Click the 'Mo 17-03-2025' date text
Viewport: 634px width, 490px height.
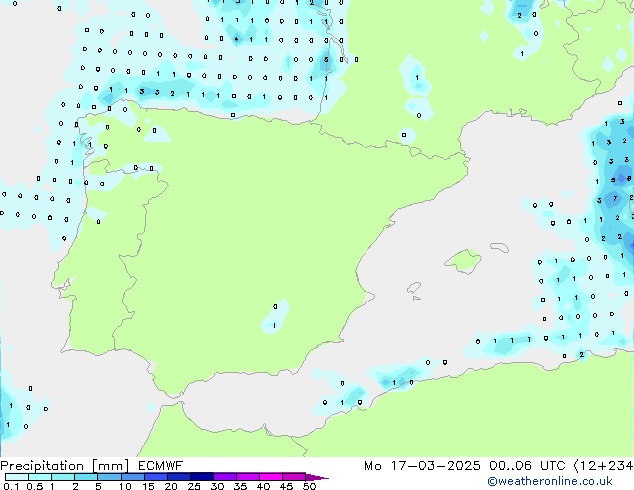pos(422,466)
